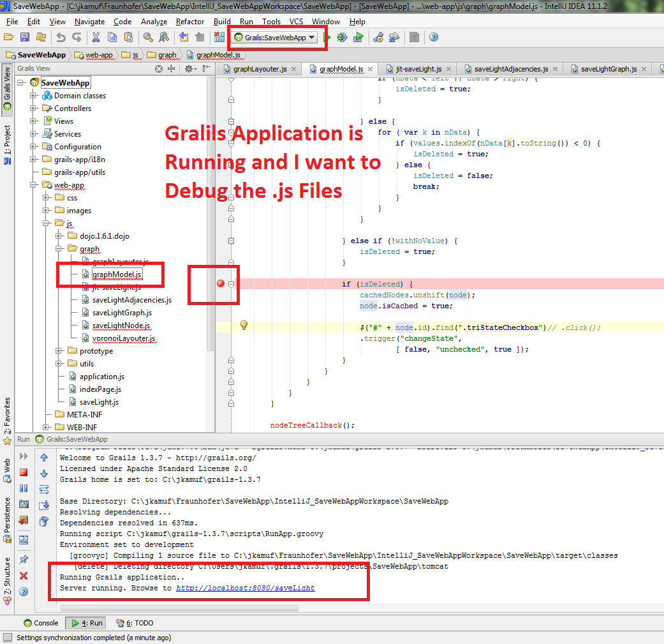Close the graphModel.js editor tab

coord(370,69)
